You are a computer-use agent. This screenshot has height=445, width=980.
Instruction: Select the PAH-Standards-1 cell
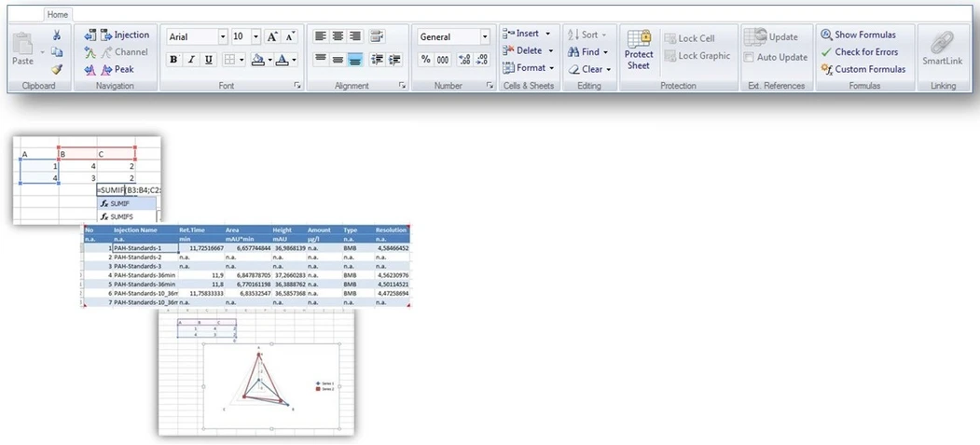point(145,248)
